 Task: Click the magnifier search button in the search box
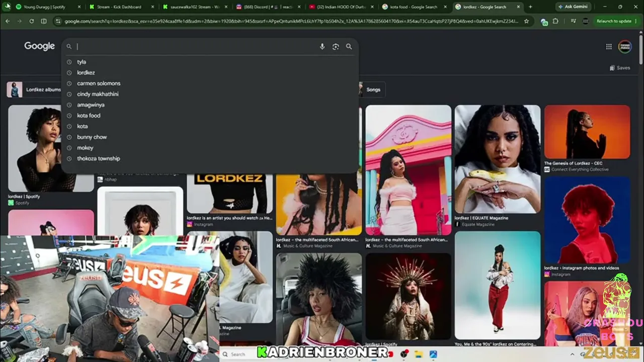[x=349, y=47]
